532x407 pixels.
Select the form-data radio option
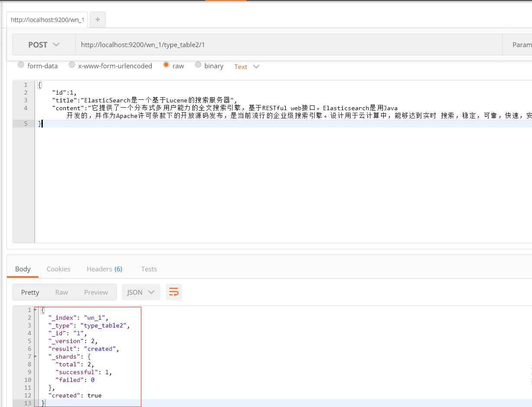tap(21, 65)
